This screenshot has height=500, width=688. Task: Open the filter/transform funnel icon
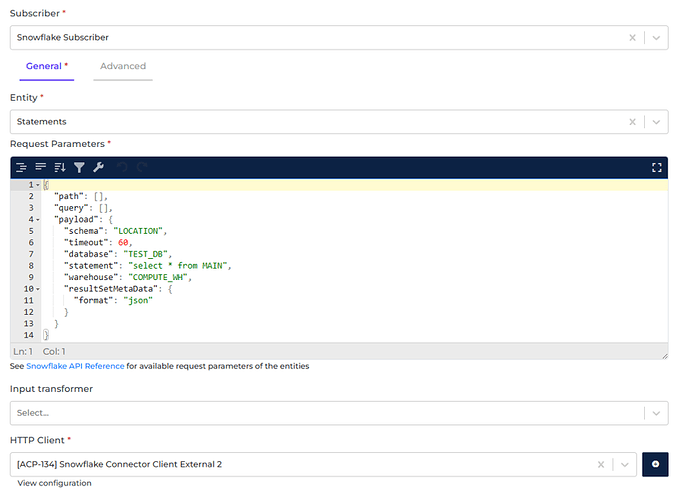79,167
